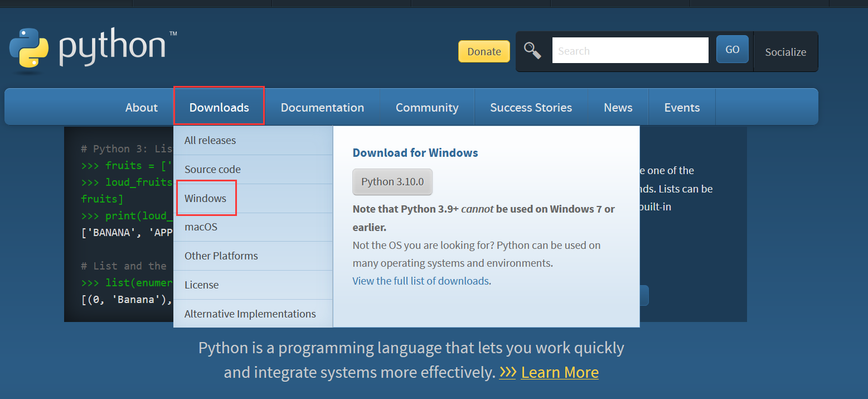Click the Learn More link
Screen dimensions: 868x399
[x=560, y=372]
